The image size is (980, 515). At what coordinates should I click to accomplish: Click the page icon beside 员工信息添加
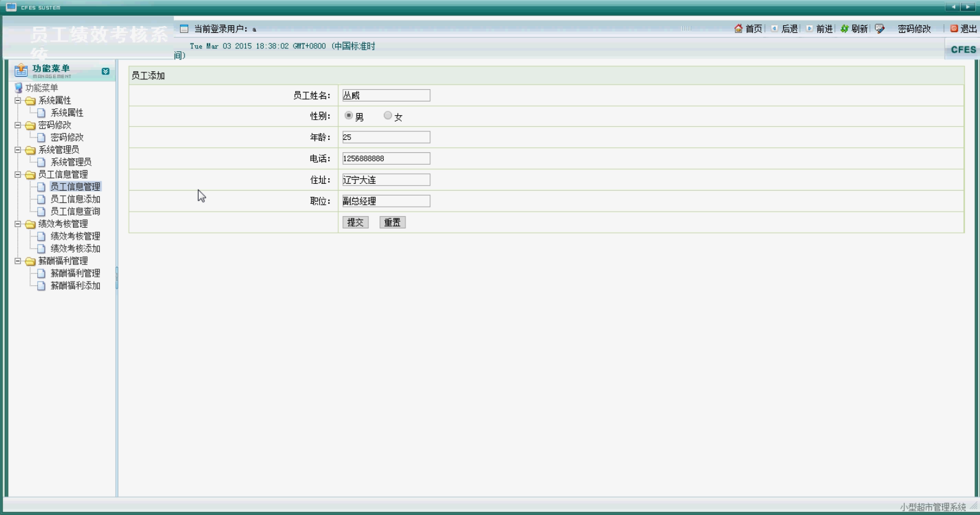41,199
